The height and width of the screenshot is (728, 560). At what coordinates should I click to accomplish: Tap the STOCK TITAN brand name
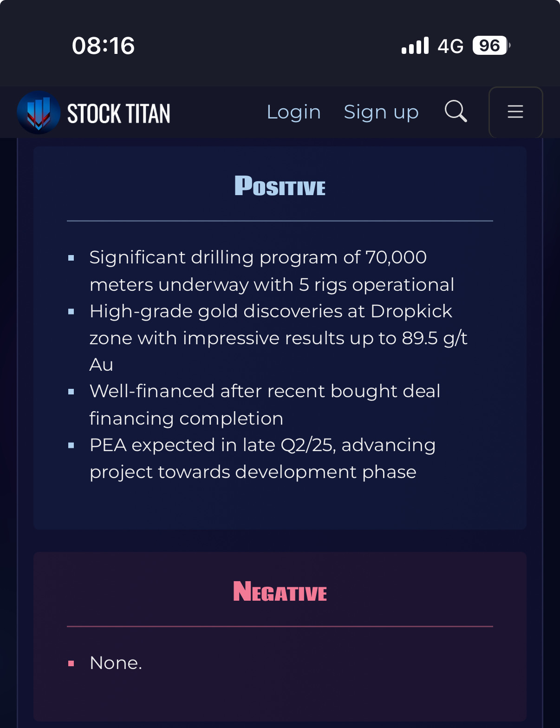pyautogui.click(x=119, y=114)
